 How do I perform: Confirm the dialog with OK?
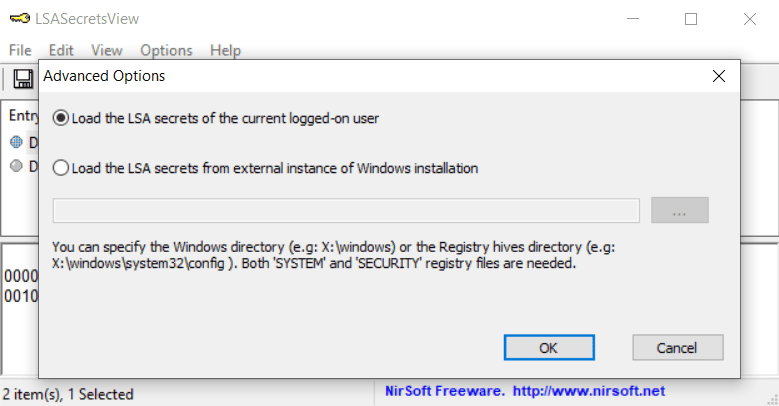549,347
